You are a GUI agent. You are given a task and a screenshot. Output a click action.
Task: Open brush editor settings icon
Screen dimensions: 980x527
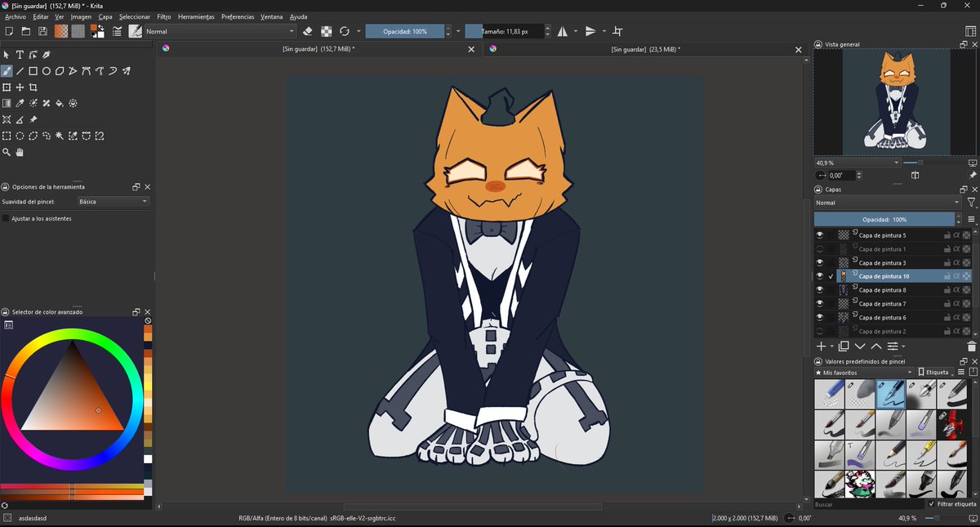coord(118,31)
